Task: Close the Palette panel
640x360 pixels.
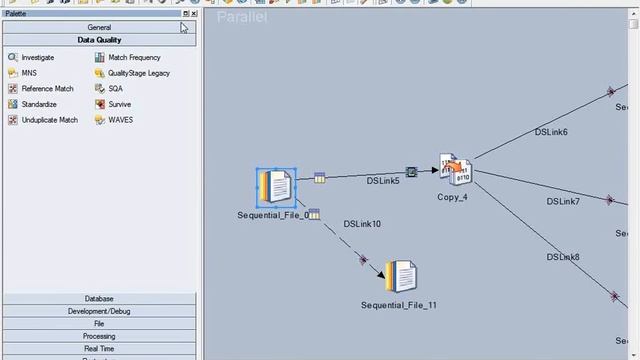Action: click(194, 13)
